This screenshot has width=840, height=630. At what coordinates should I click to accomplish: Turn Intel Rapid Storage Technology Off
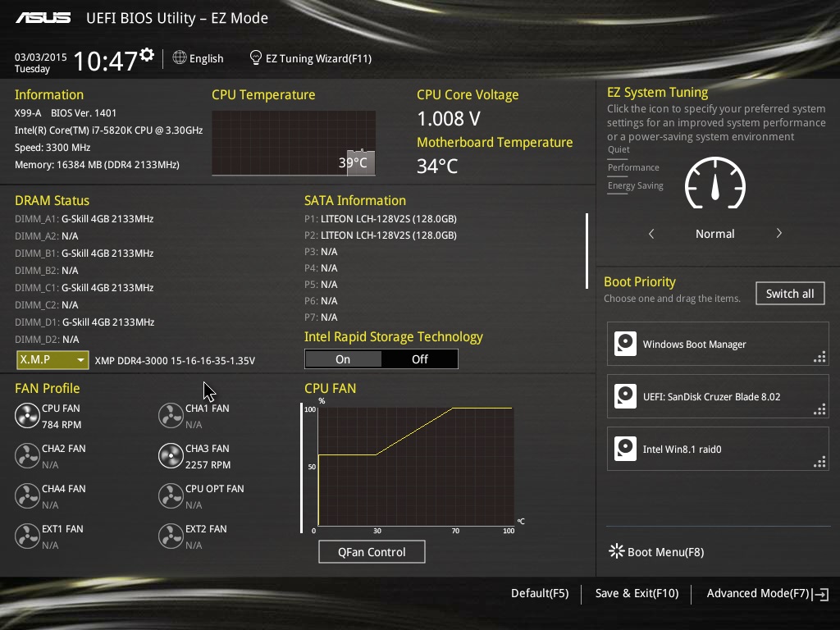tap(420, 359)
